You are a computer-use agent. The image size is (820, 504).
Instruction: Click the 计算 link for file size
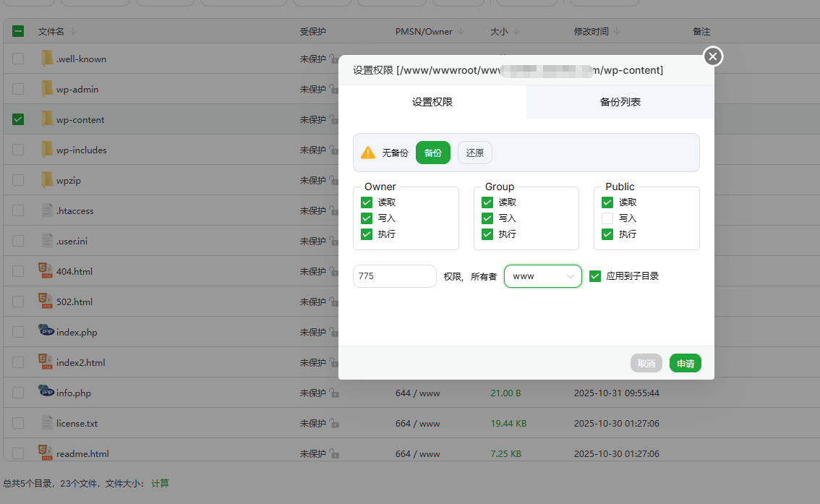pos(160,483)
